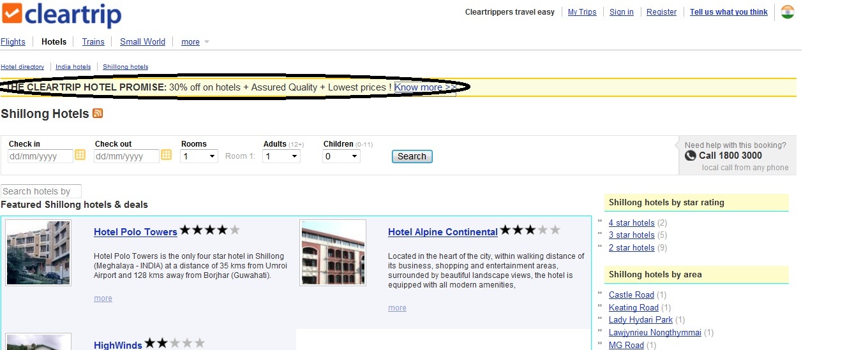868x350 pixels.
Task: Open the Children dropdown
Action: [341, 156]
